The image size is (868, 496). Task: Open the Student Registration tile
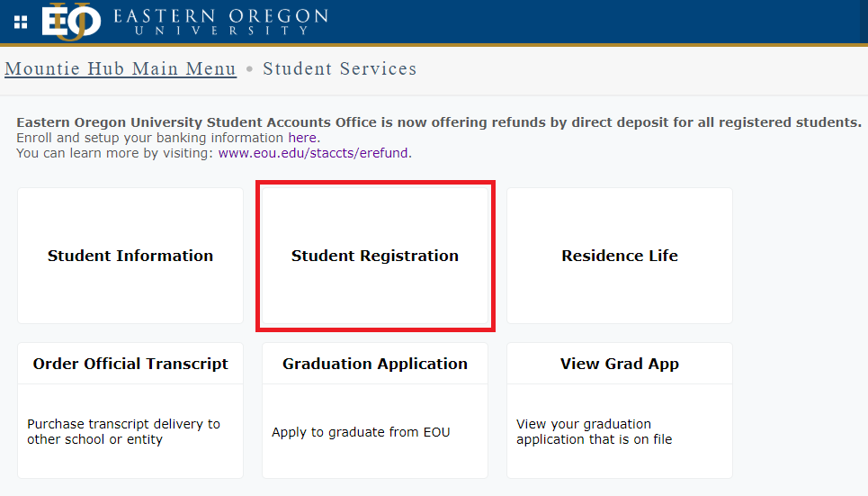click(x=375, y=256)
